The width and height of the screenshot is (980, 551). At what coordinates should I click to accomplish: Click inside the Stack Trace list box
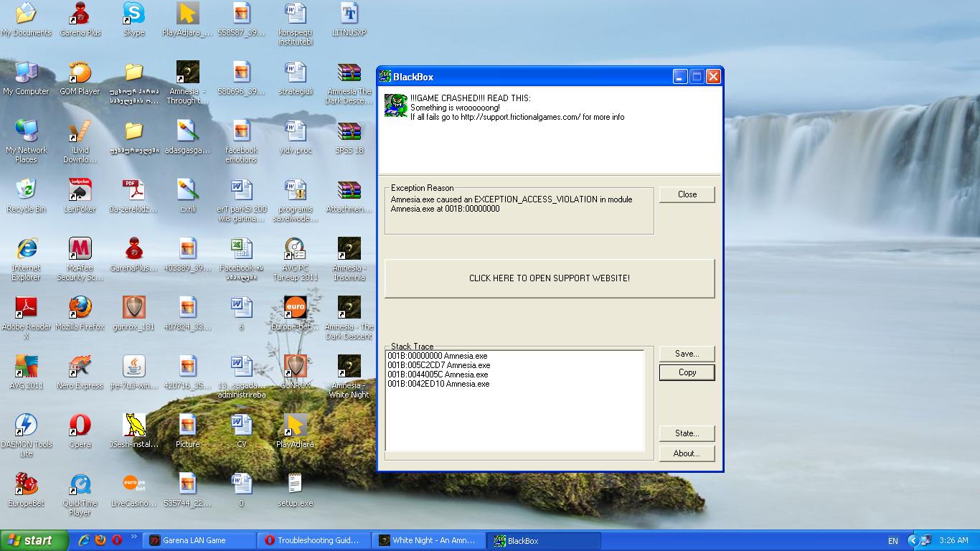(x=514, y=416)
